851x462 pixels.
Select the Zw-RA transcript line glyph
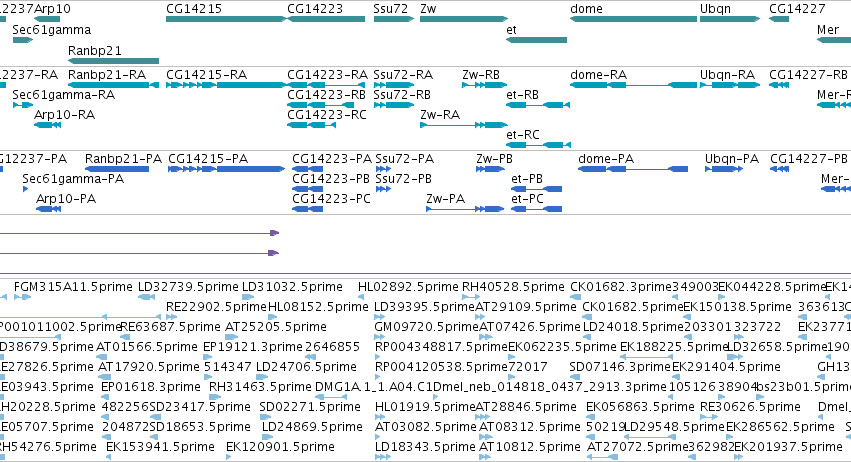[463, 125]
